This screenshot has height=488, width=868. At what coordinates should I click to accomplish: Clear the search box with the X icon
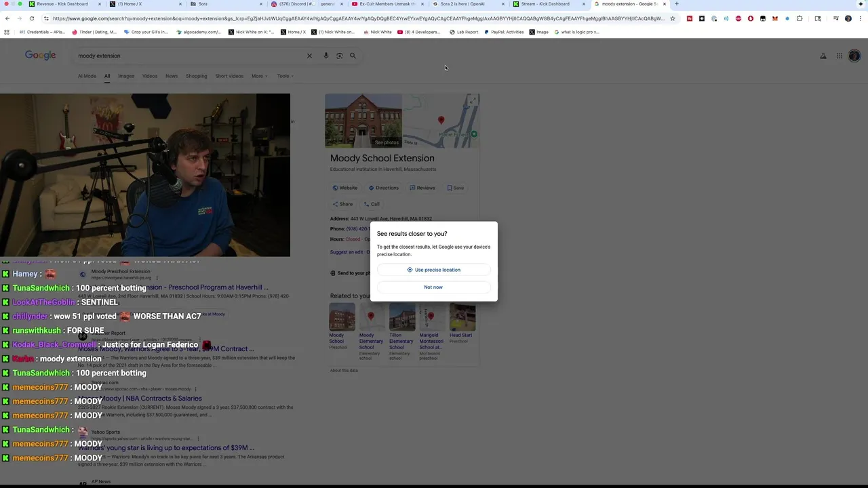tap(309, 56)
